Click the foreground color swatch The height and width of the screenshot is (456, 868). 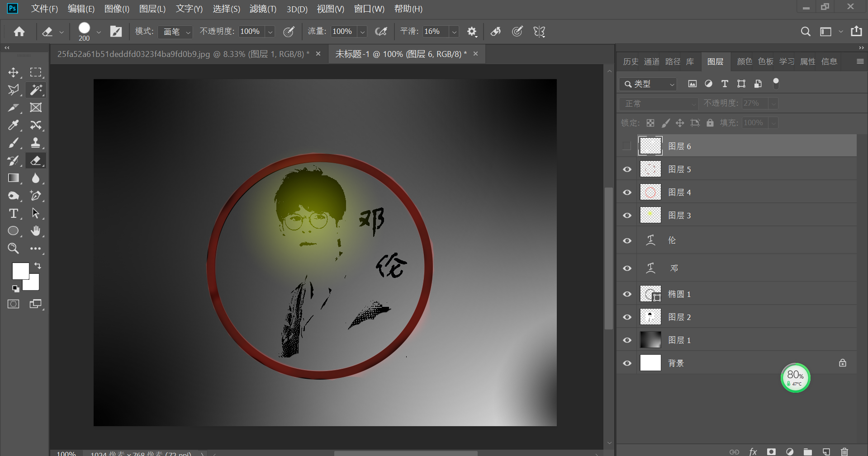[x=20, y=270]
